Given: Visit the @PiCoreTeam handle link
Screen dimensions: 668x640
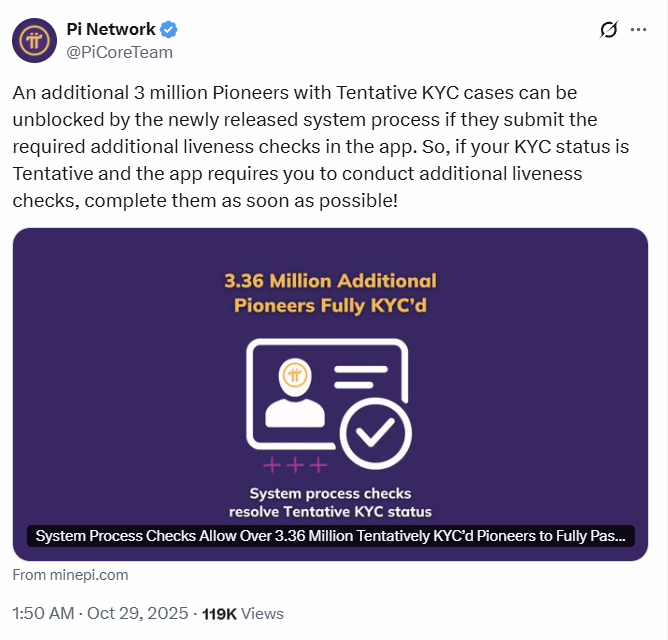Looking at the screenshot, I should click(119, 52).
